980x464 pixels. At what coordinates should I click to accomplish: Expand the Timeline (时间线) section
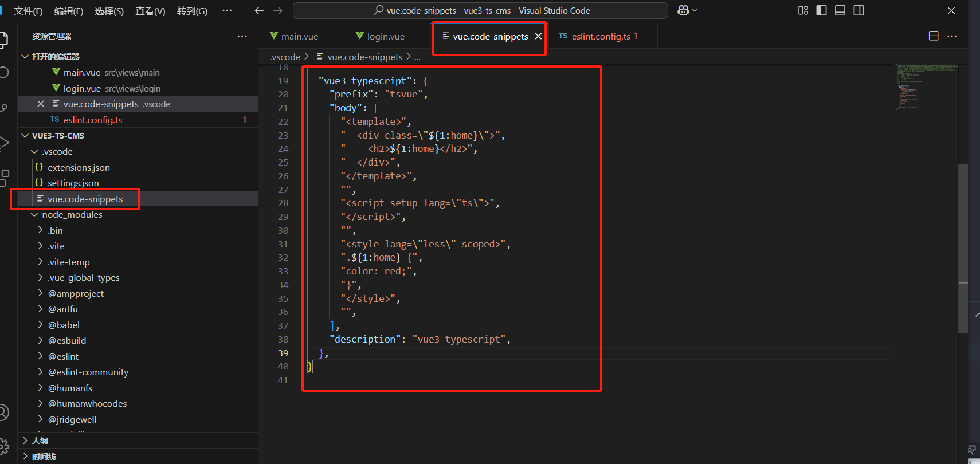click(138, 457)
